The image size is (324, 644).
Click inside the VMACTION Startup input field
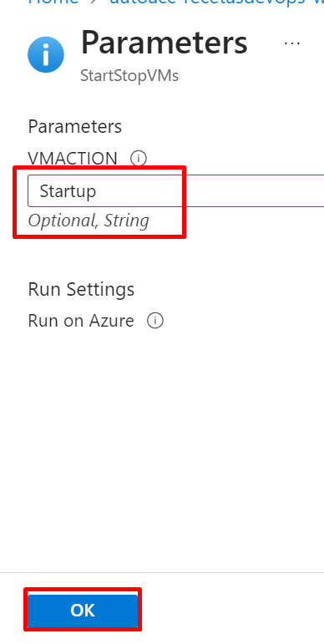coord(175,191)
